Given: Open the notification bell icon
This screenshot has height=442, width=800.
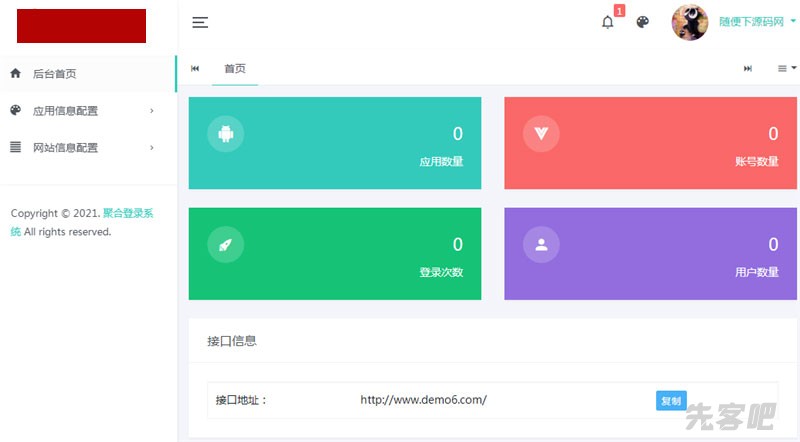Looking at the screenshot, I should point(608,22).
